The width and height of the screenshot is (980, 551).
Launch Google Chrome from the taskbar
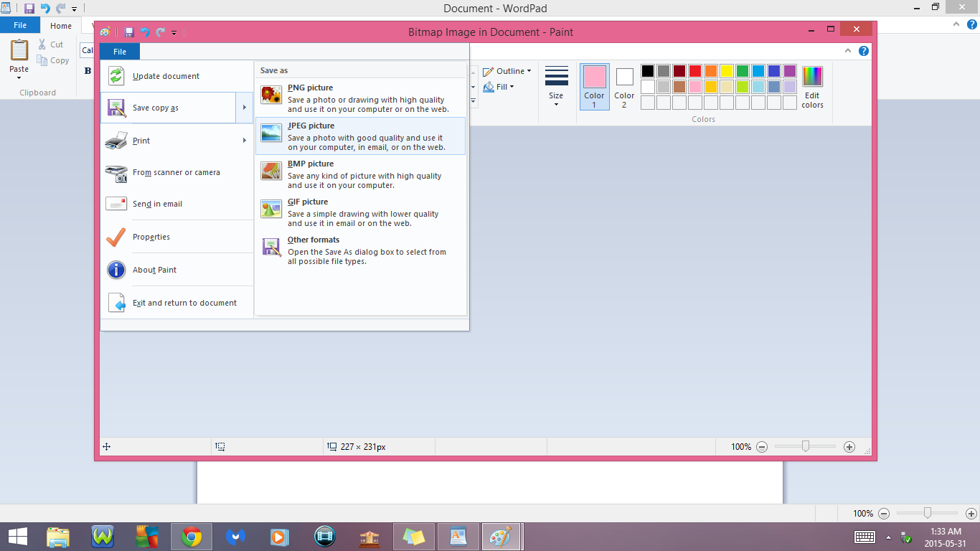point(191,536)
